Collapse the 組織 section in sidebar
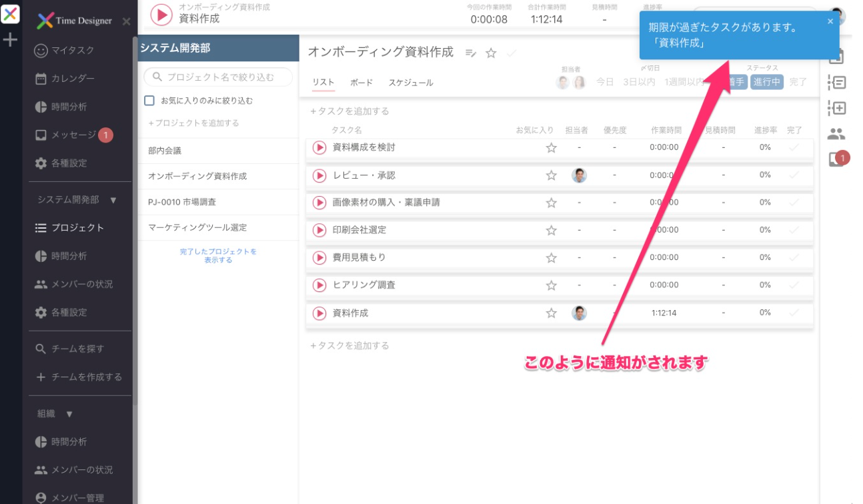Image resolution: width=863 pixels, height=504 pixels. click(69, 414)
